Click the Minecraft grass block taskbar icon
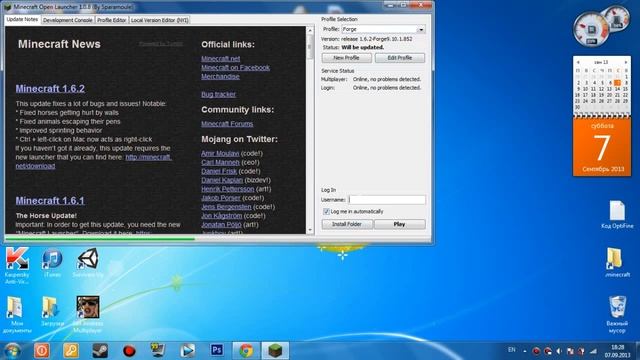The image size is (640, 360). [275, 351]
